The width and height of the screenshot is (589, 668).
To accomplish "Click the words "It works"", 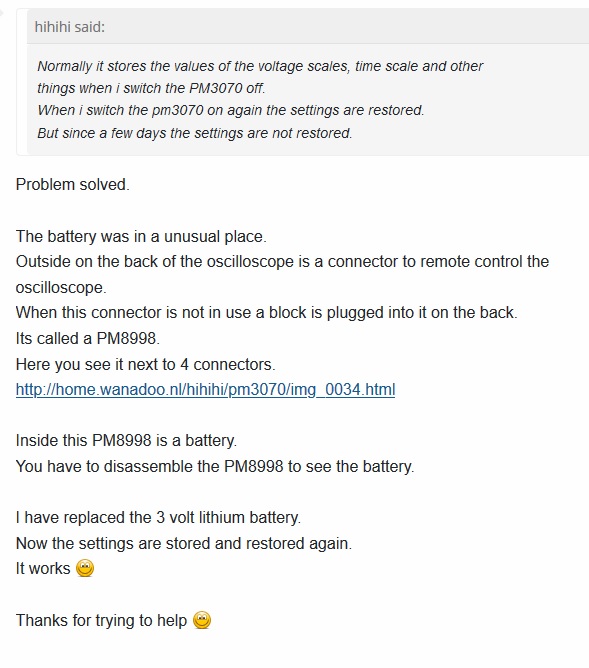I will point(43,569).
